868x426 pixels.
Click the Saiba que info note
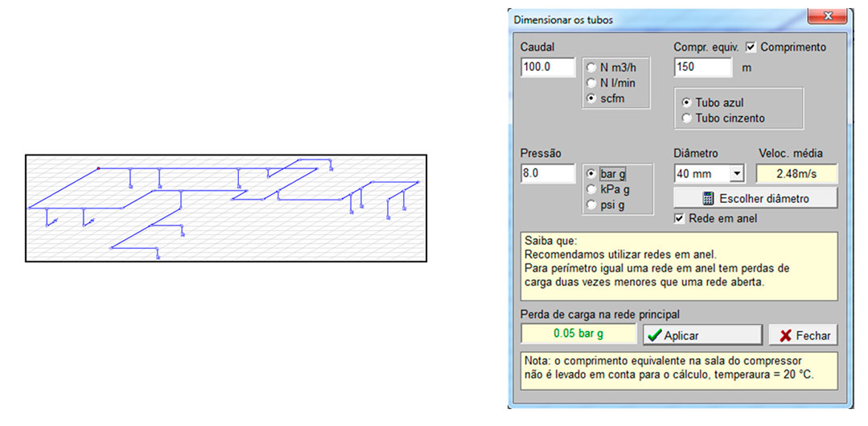(679, 267)
